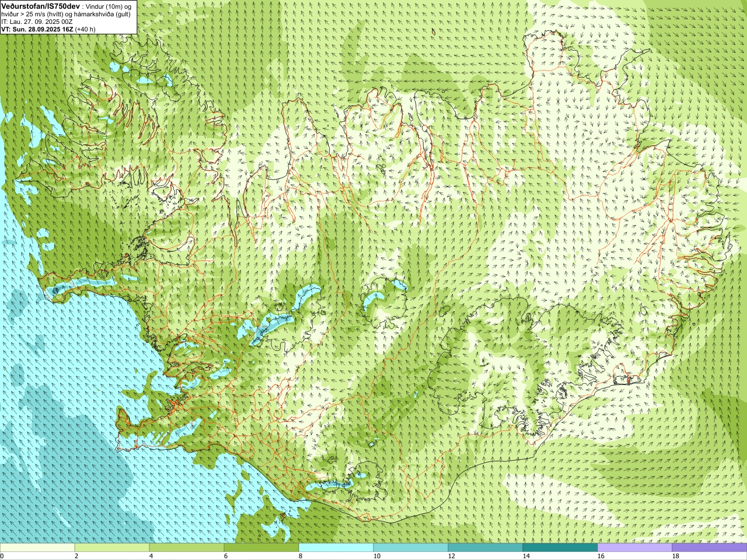The image size is (747, 560).
Task: Click the legend scale label '16'
Action: point(601,556)
